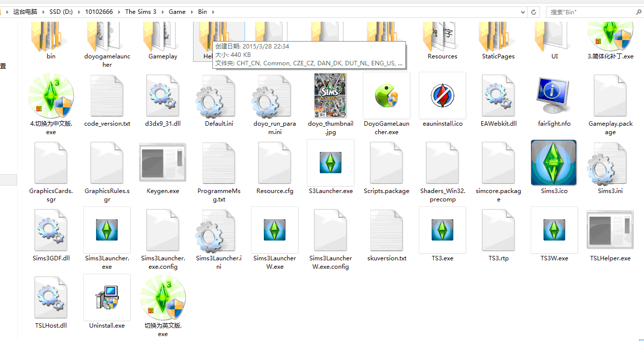644x341 pixels.
Task: Select 切换为英文版.exe file
Action: [x=163, y=306]
